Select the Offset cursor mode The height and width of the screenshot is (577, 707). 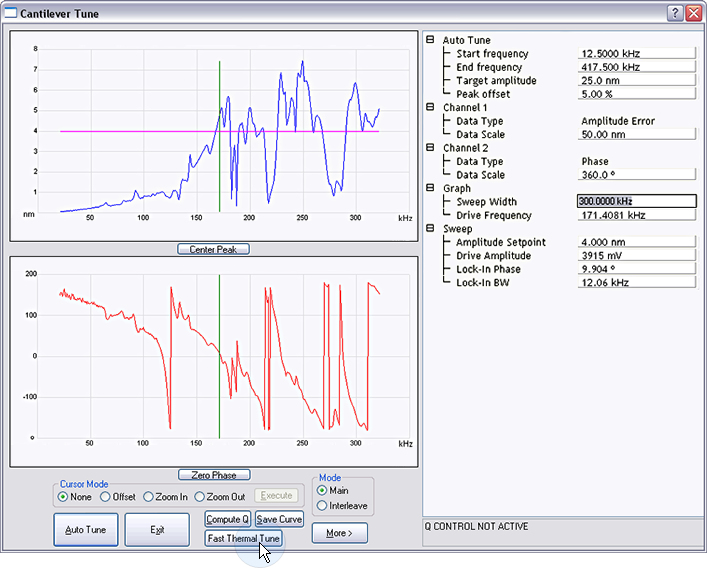pyautogui.click(x=105, y=497)
